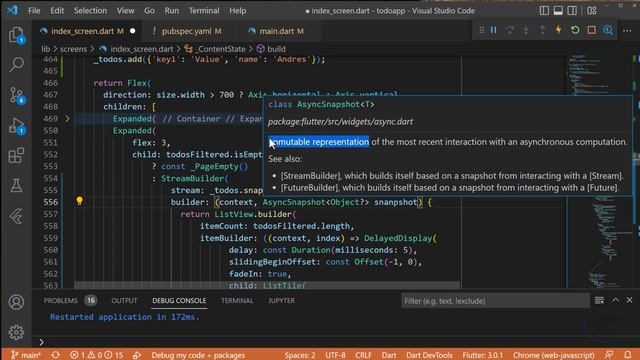Expand the folded region on line 469
This screenshot has width=640, height=360.
(67, 119)
